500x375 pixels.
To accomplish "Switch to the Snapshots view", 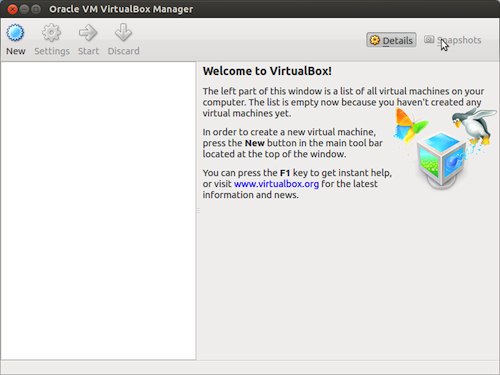I will (453, 40).
